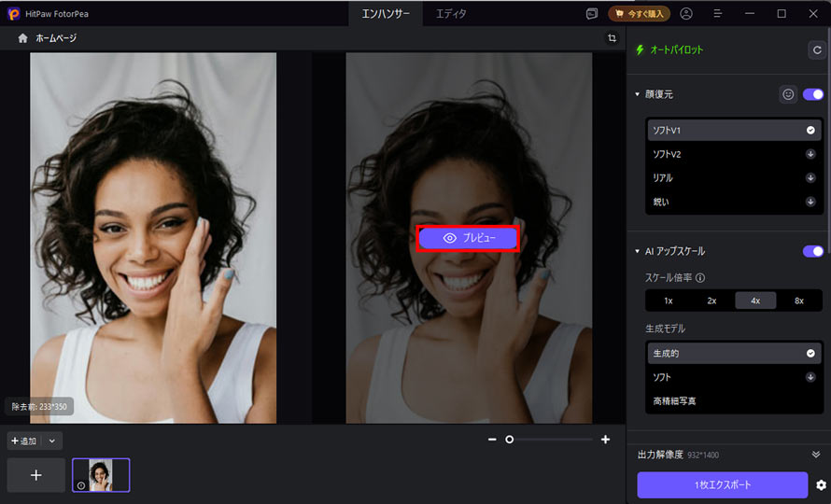Screen dimensions: 831x504
Task: Click the プレビュー button
Action: (468, 239)
